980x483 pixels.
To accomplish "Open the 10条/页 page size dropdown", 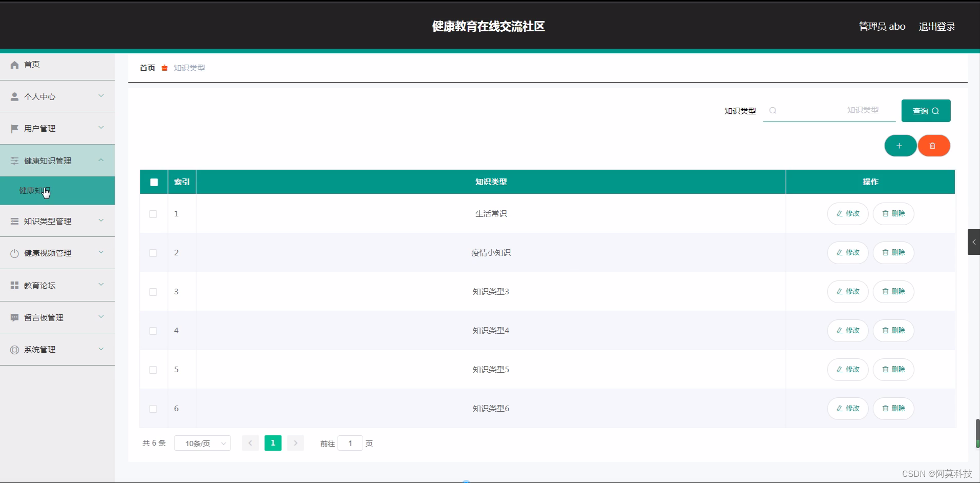I will tap(202, 443).
